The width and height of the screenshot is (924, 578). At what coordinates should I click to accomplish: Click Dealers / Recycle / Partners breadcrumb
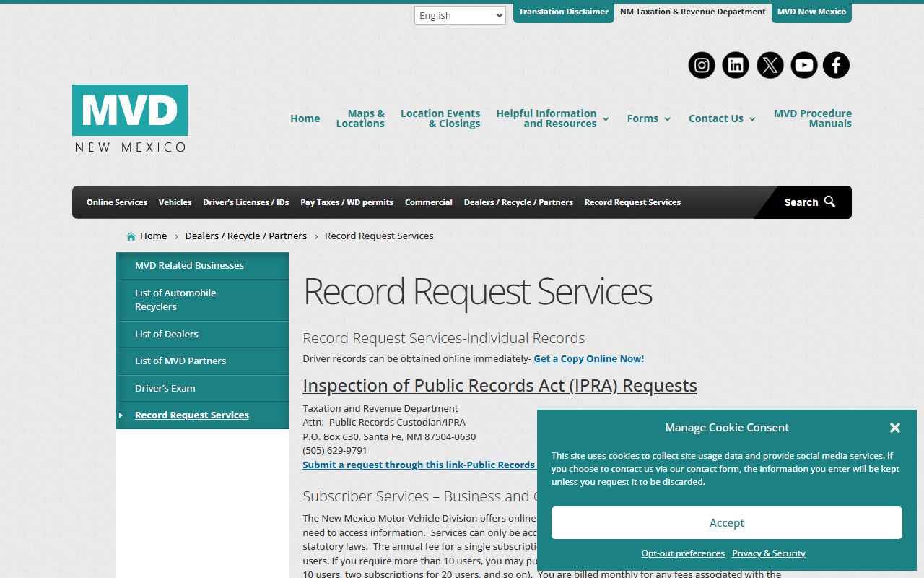(246, 236)
